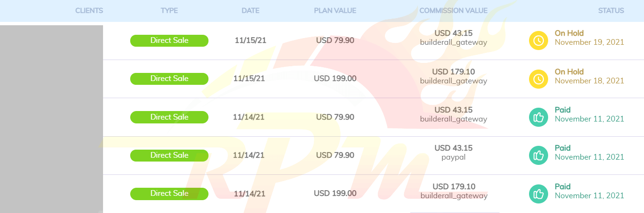Select the first row's USD 79.90 plan value

point(335,41)
